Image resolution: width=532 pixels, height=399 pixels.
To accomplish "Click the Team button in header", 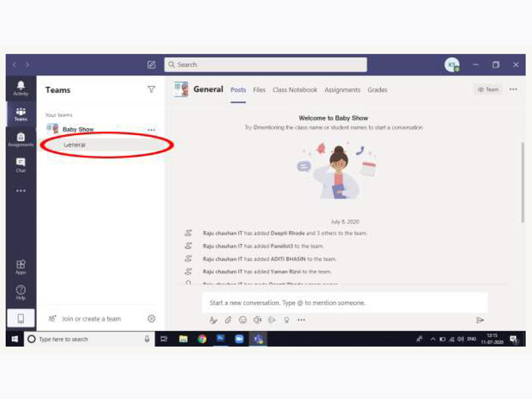I will [488, 90].
